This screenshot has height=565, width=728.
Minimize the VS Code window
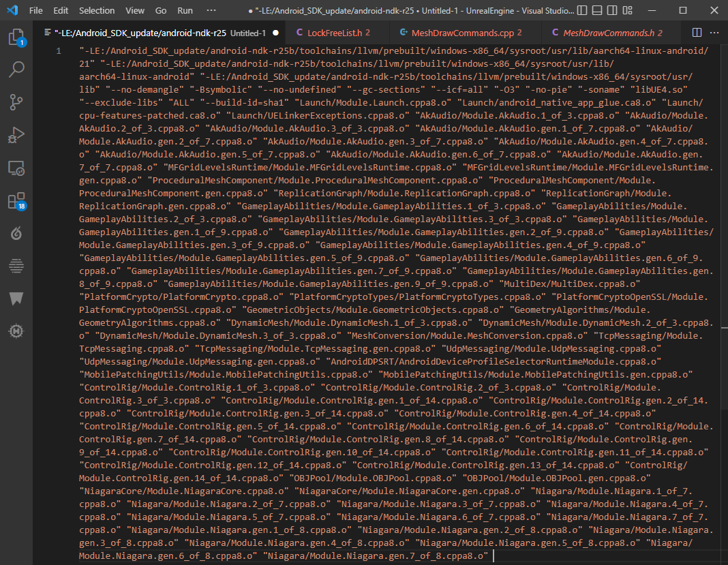coord(652,10)
